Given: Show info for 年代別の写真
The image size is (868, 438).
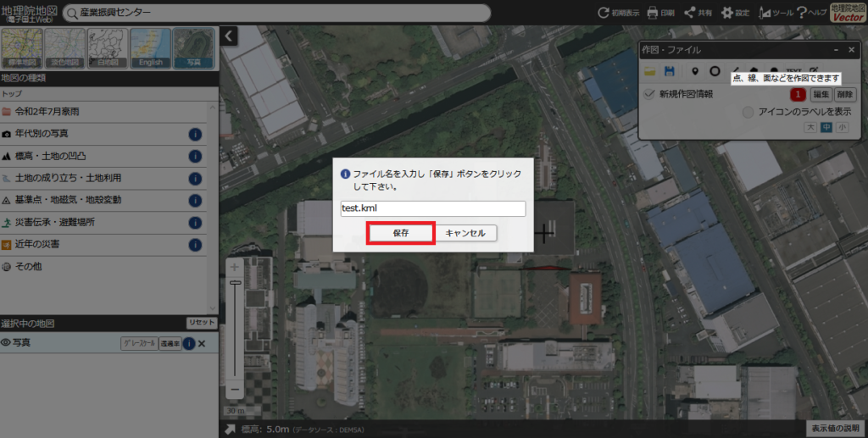Looking at the screenshot, I should pyautogui.click(x=195, y=135).
